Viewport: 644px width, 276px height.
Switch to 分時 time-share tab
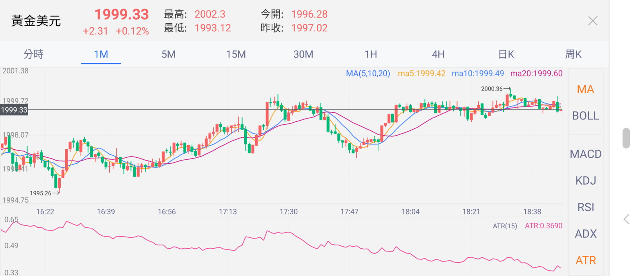[x=33, y=54]
